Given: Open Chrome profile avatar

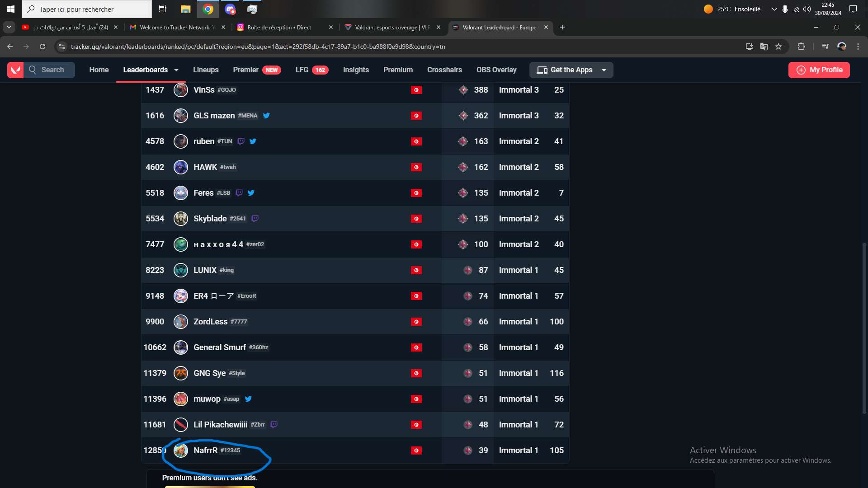Looking at the screenshot, I should coord(842,47).
